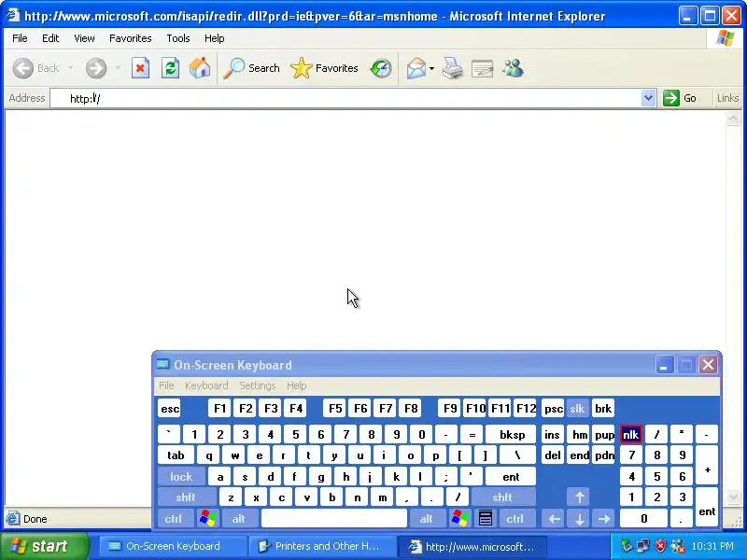Click left Windows logo key on keyboard
This screenshot has height=560, width=747.
208,518
